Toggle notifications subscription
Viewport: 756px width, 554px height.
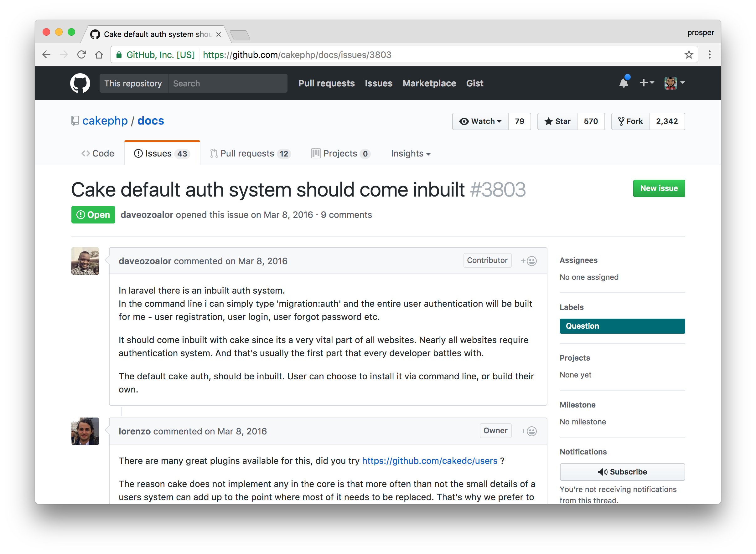coord(622,471)
